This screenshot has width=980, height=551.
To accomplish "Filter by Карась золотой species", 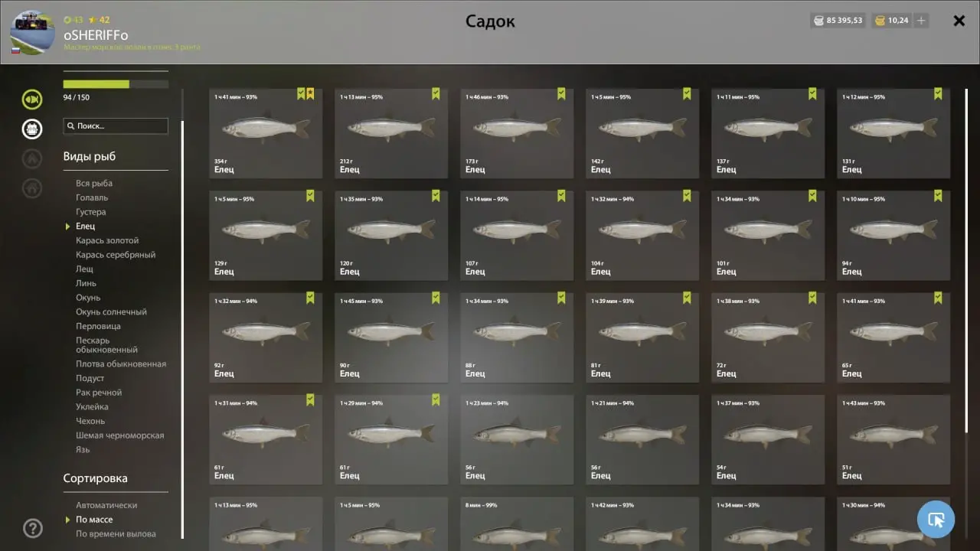I will click(x=107, y=240).
